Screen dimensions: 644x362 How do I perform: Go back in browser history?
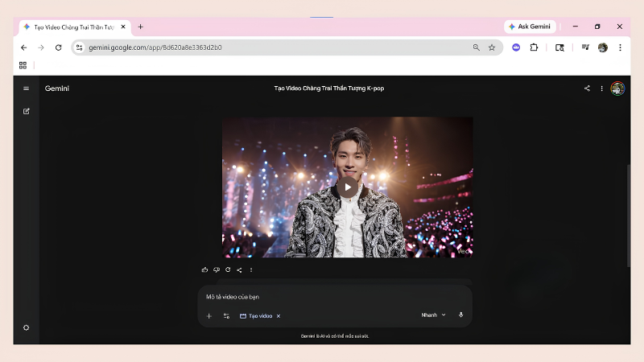(x=24, y=47)
